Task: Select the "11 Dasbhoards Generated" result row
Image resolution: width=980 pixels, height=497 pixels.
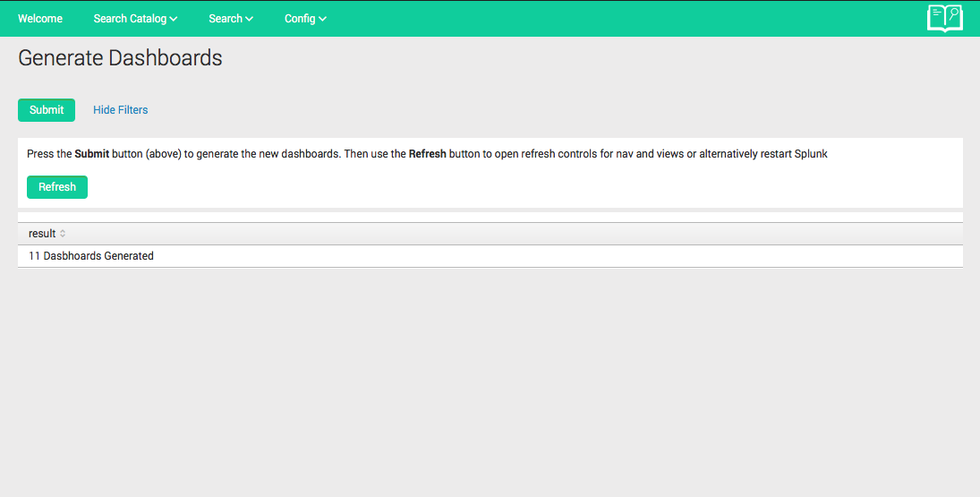Action: click(x=490, y=256)
